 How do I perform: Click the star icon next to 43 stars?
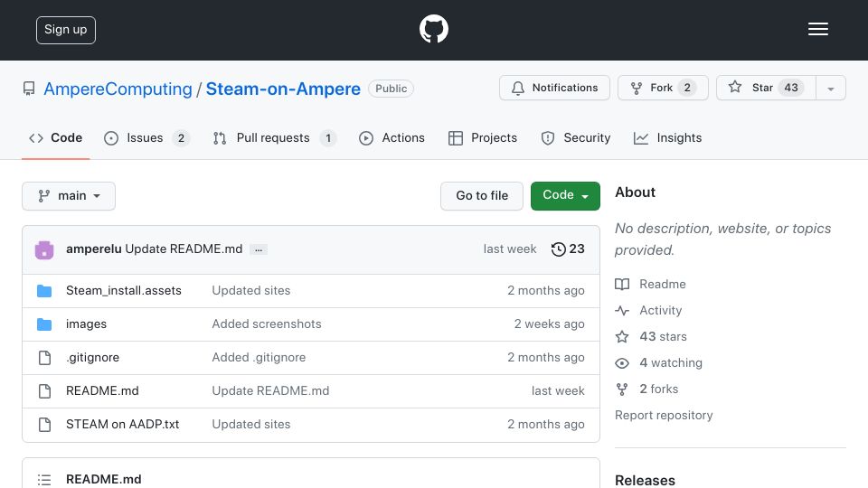622,336
